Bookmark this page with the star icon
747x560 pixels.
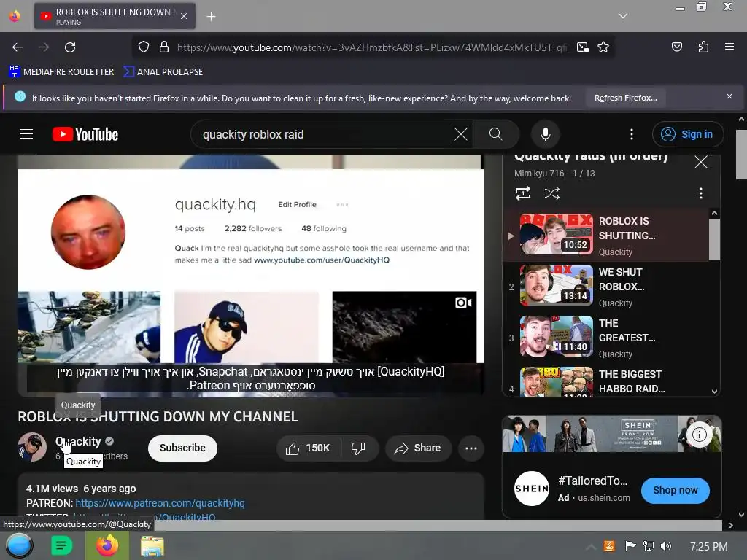click(603, 47)
